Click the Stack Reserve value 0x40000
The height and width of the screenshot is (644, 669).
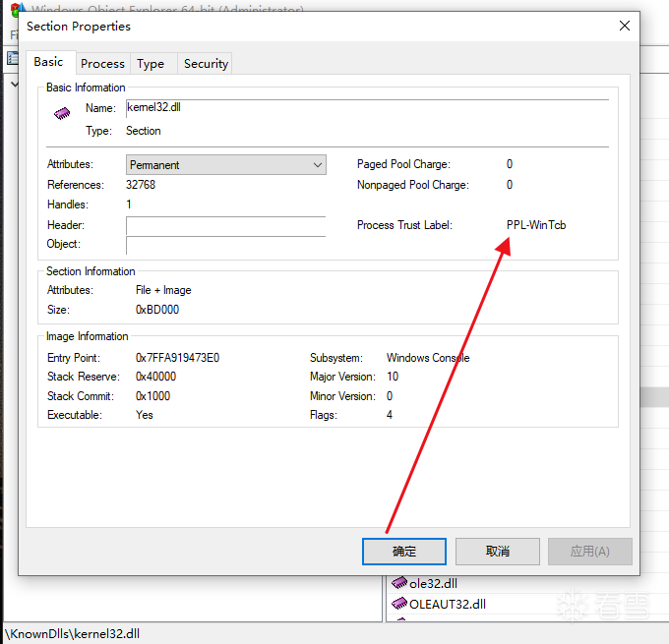tap(155, 377)
